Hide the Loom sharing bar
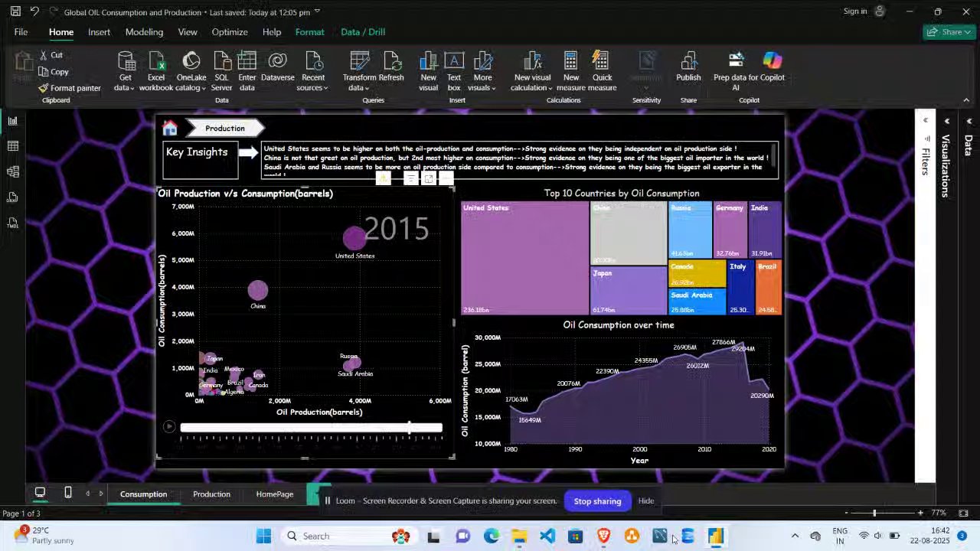Viewport: 980px width, 551px height. click(645, 500)
